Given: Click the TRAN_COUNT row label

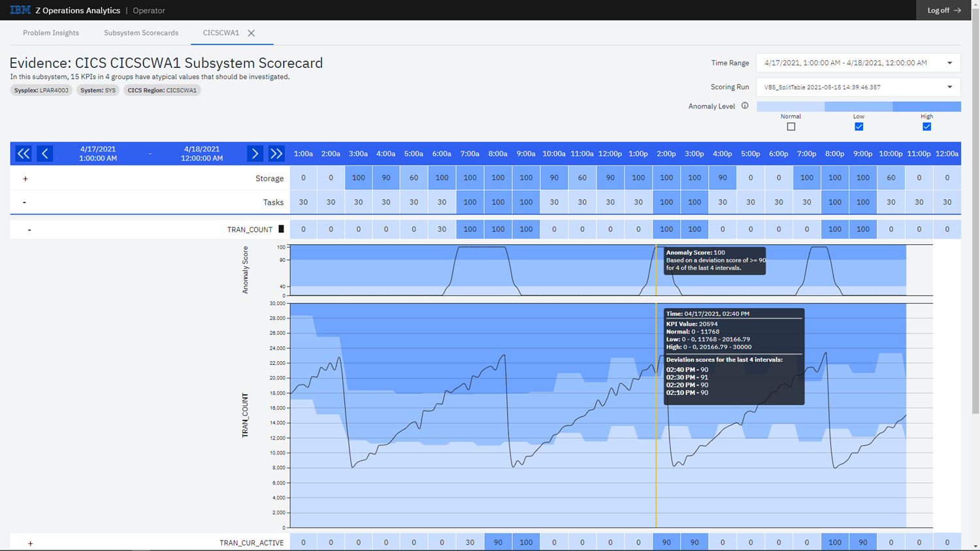Looking at the screenshot, I should point(250,230).
